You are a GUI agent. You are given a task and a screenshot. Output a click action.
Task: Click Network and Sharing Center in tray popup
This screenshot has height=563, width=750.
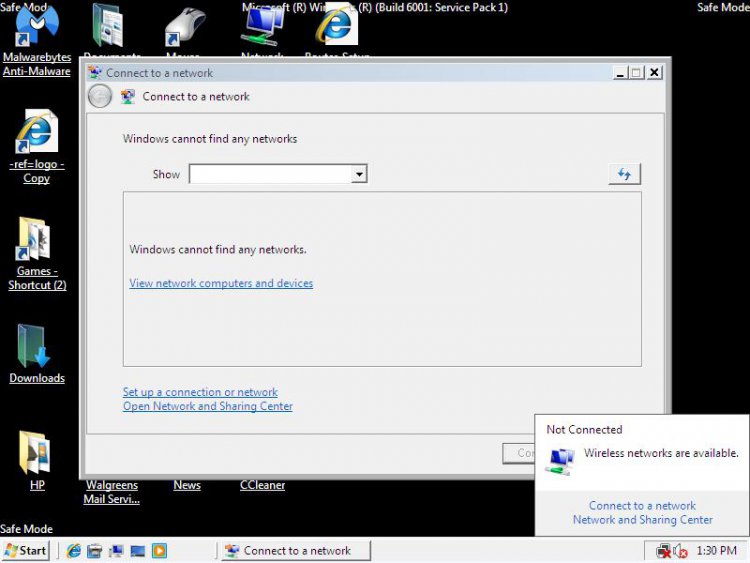pyautogui.click(x=642, y=519)
